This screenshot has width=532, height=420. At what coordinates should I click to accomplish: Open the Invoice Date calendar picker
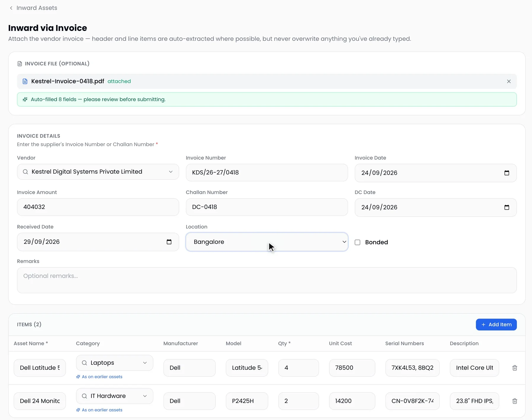click(x=507, y=173)
